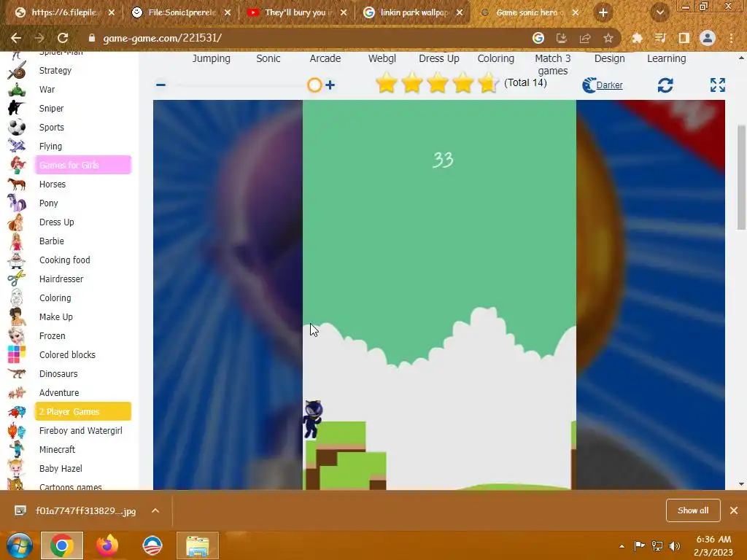Click Chrome icon in the taskbar
Viewport: 747px width, 560px height.
click(x=62, y=545)
